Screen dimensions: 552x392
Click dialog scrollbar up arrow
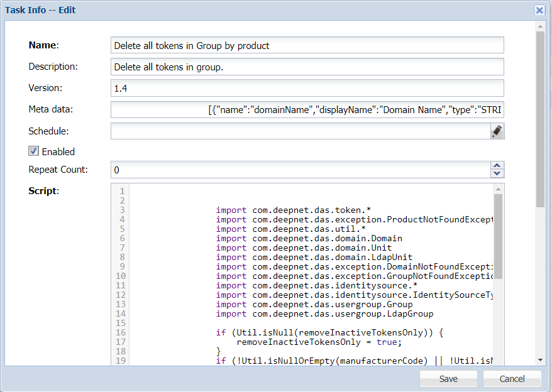(540, 26)
